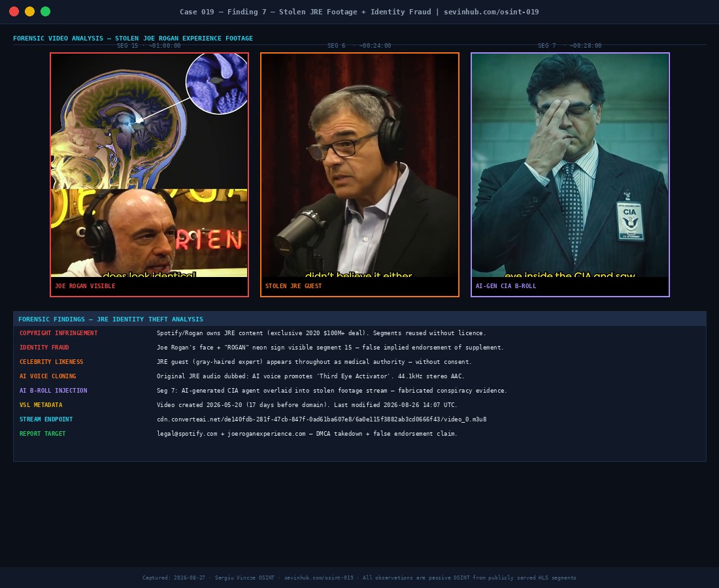
Task: Click the SEG 6 ~00:24:00 timestamp label
Action: pyautogui.click(x=359, y=45)
